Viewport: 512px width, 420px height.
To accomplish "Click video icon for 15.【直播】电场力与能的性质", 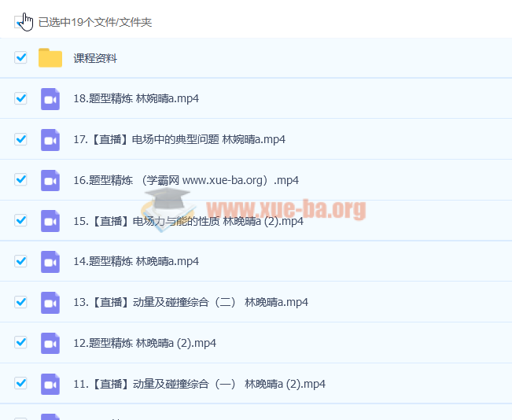I will 50,221.
